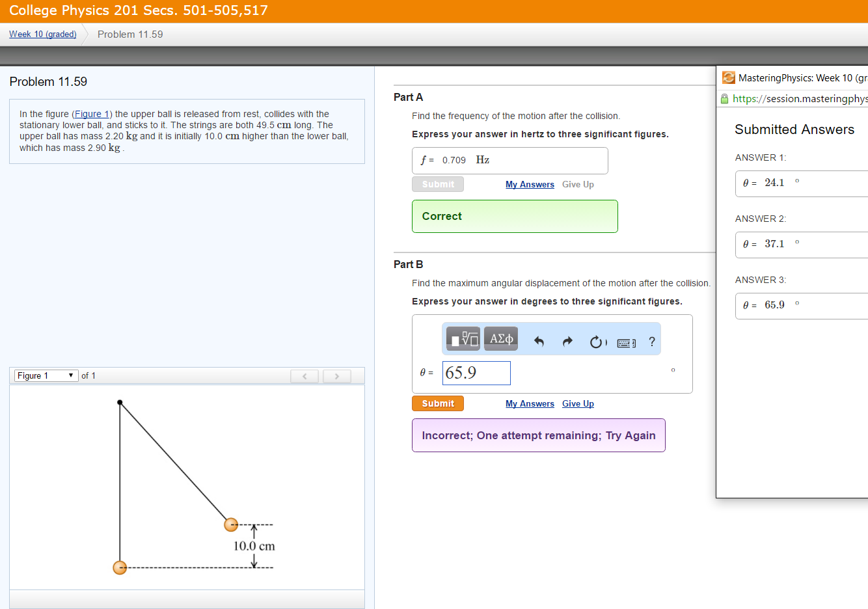Click the previous figure chevron

[x=305, y=375]
